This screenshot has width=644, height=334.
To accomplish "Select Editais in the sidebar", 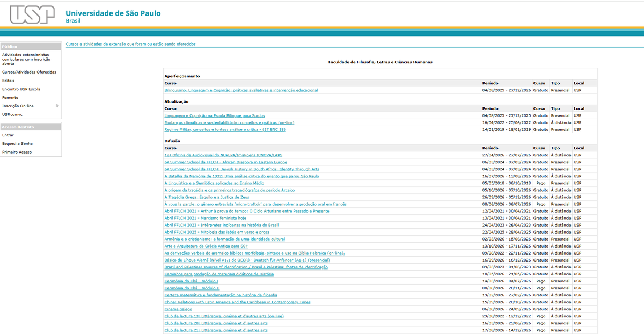I will point(9,81).
